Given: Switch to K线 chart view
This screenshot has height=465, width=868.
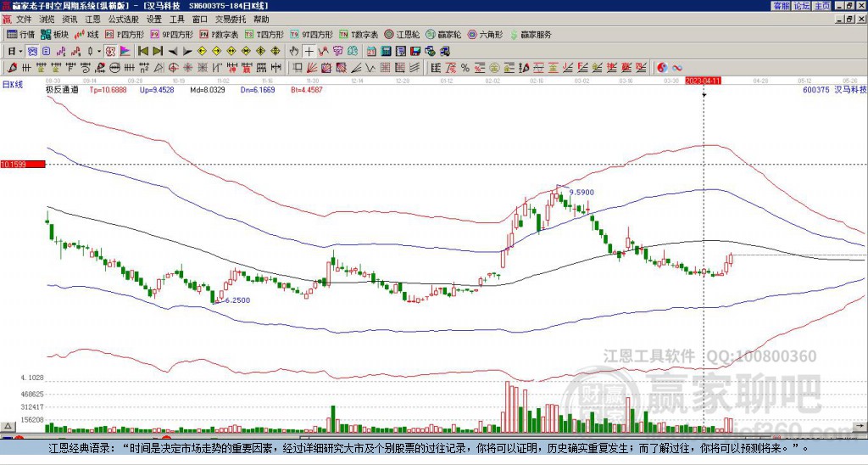Looking at the screenshot, I should click(86, 34).
